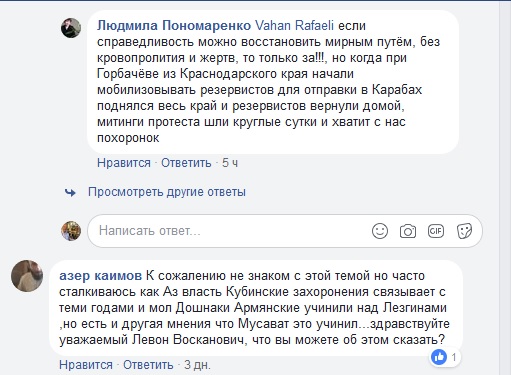Click the 5 ч timestamp

pyautogui.click(x=230, y=163)
